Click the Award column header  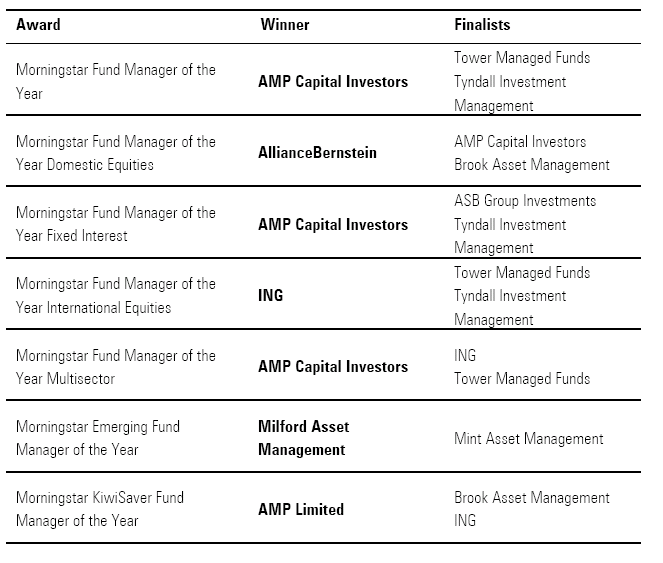38,24
